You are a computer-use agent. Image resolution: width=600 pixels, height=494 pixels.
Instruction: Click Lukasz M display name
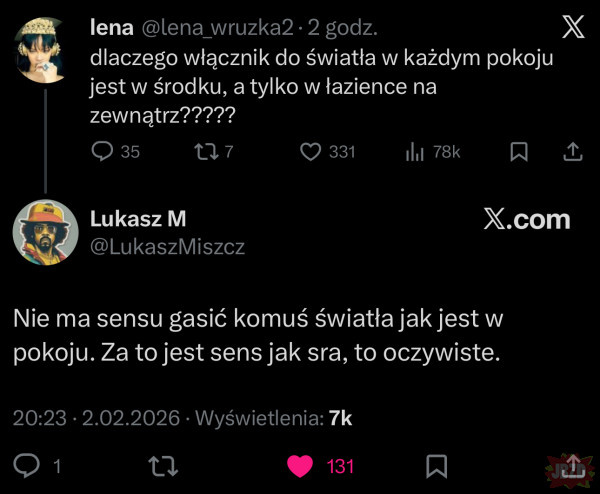pyautogui.click(x=138, y=219)
